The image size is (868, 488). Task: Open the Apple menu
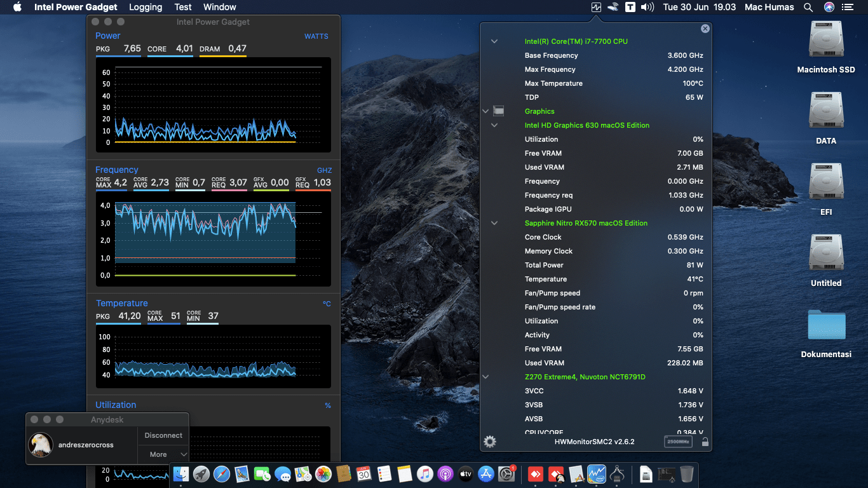point(17,7)
